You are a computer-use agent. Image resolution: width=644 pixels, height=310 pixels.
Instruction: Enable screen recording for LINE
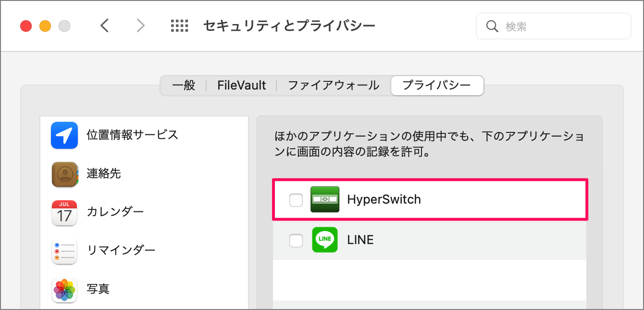[x=296, y=240]
